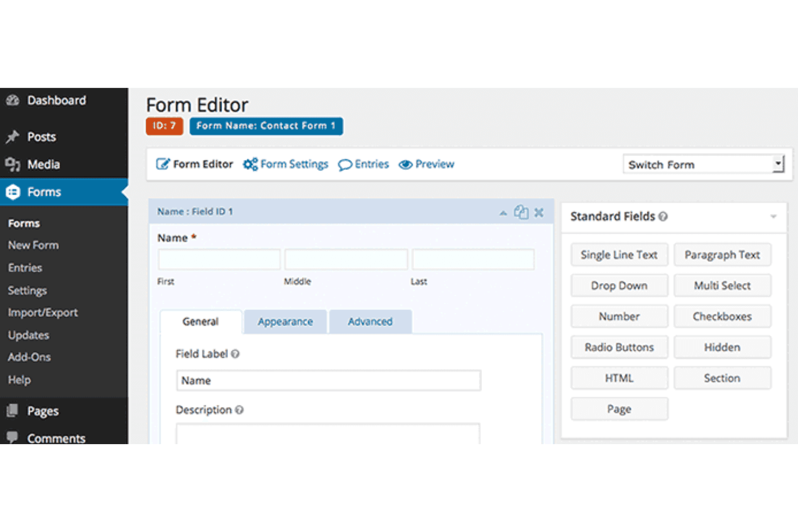The width and height of the screenshot is (798, 532).
Task: Add a Multi Select field
Action: [x=722, y=286]
